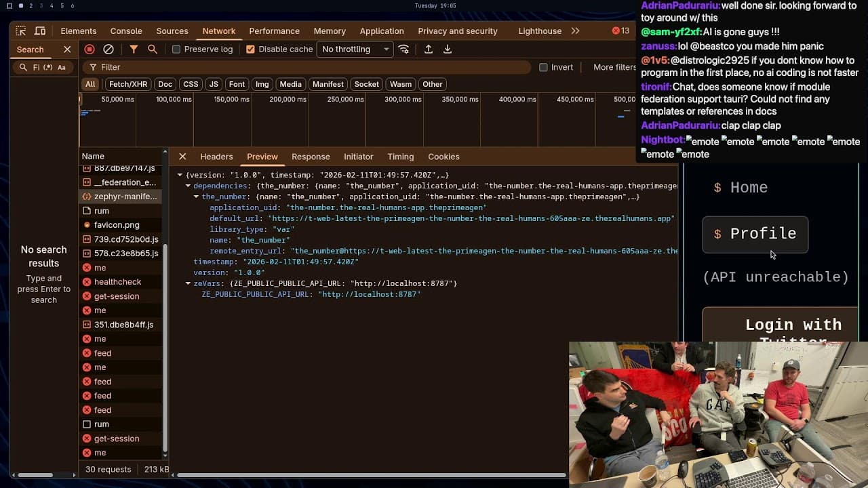Switch to the Sources tab

tap(172, 31)
